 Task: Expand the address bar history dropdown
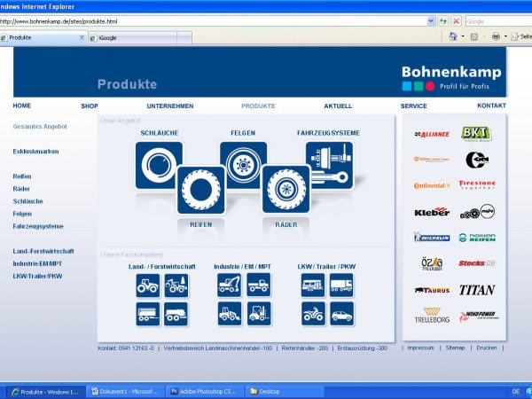click(431, 21)
